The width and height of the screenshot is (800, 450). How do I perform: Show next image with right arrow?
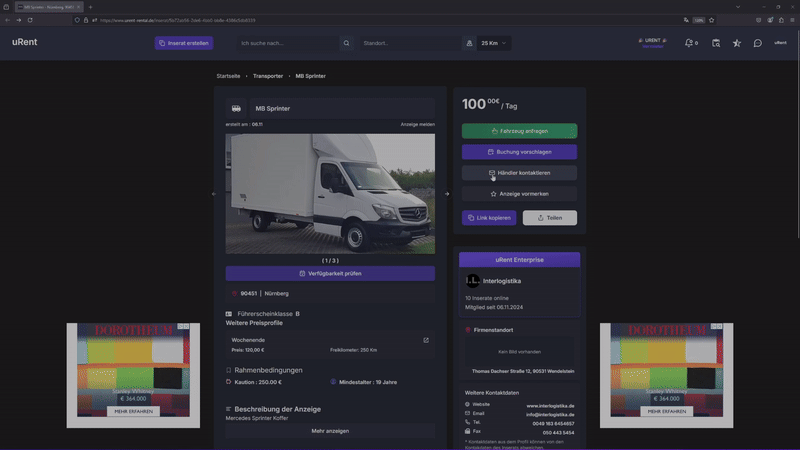tap(447, 194)
